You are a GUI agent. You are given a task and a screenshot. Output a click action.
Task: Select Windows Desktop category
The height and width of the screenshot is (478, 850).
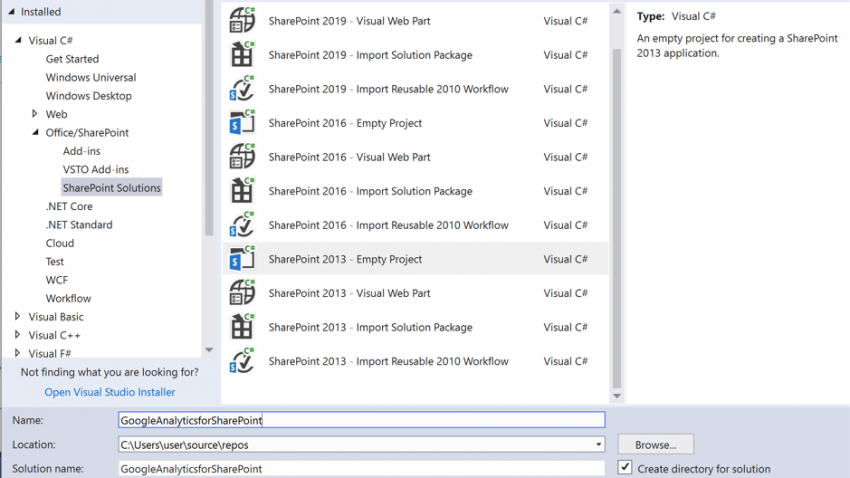[88, 96]
